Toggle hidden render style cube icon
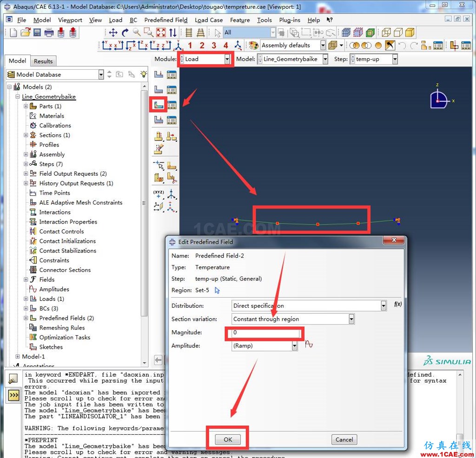 click(398, 32)
